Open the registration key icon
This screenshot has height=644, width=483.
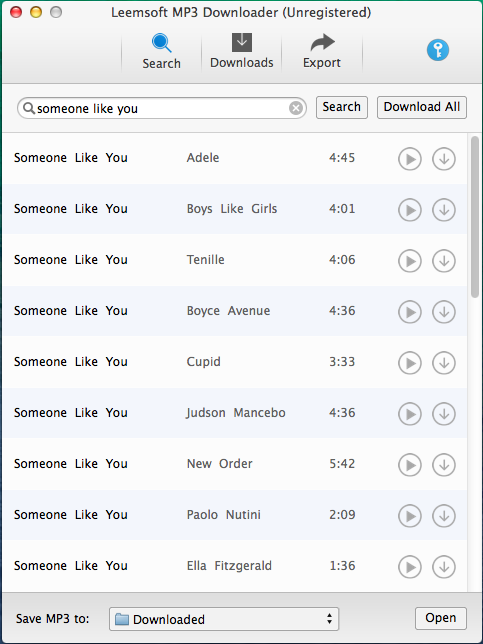tap(437, 50)
